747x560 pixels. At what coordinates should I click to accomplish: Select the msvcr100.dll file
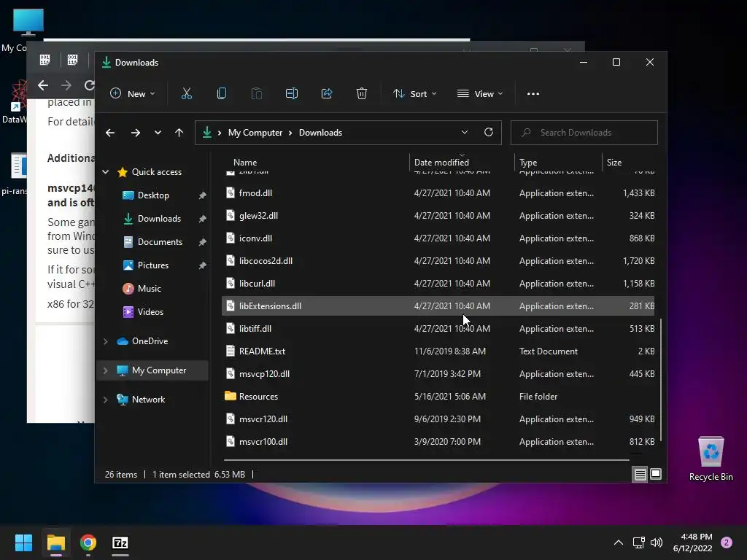pyautogui.click(x=438, y=441)
